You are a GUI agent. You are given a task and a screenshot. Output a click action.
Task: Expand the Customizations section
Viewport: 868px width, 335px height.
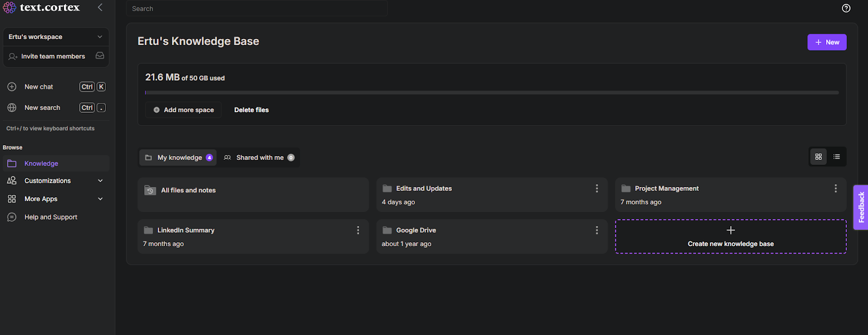point(56,181)
